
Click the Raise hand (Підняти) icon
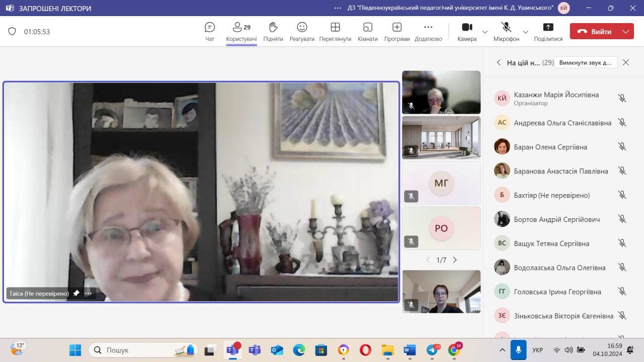tap(273, 28)
